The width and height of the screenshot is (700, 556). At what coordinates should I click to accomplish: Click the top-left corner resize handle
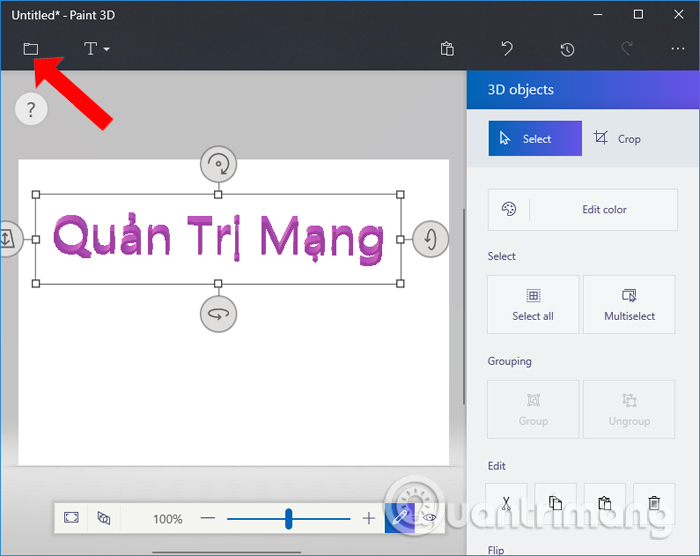(x=36, y=195)
